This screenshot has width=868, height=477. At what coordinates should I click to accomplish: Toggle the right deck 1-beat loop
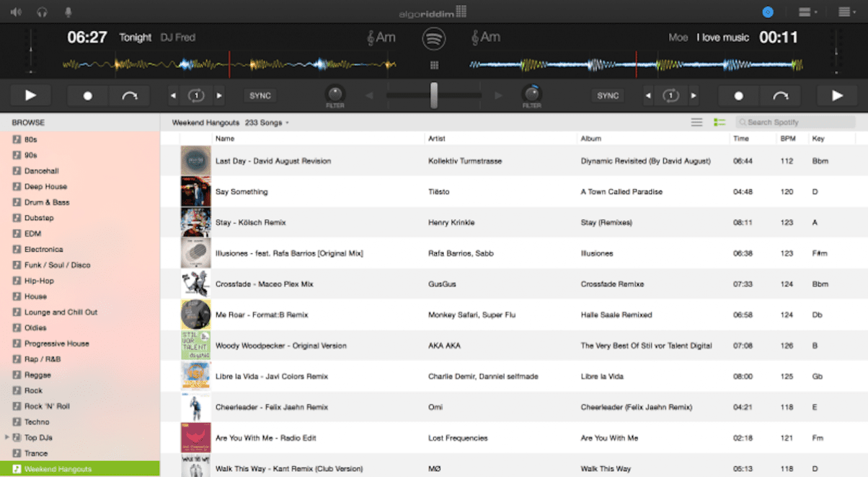[x=671, y=95]
